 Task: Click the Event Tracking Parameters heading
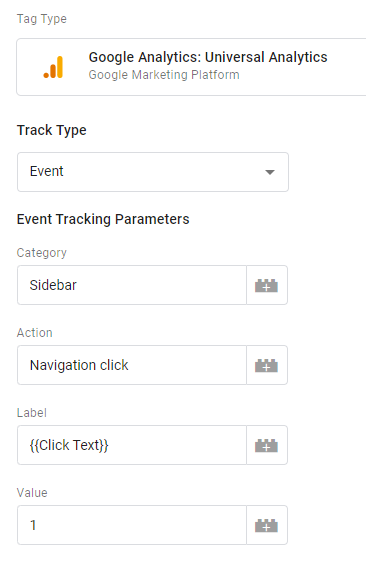[x=103, y=219]
